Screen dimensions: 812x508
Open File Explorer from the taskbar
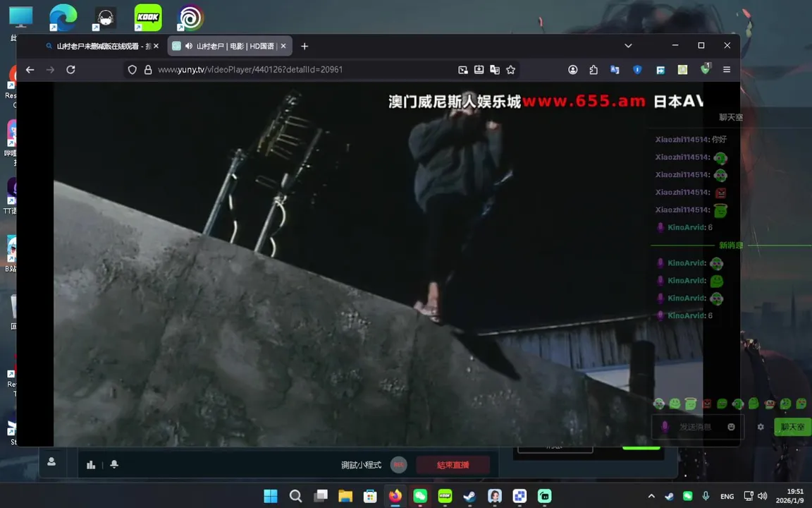click(345, 496)
